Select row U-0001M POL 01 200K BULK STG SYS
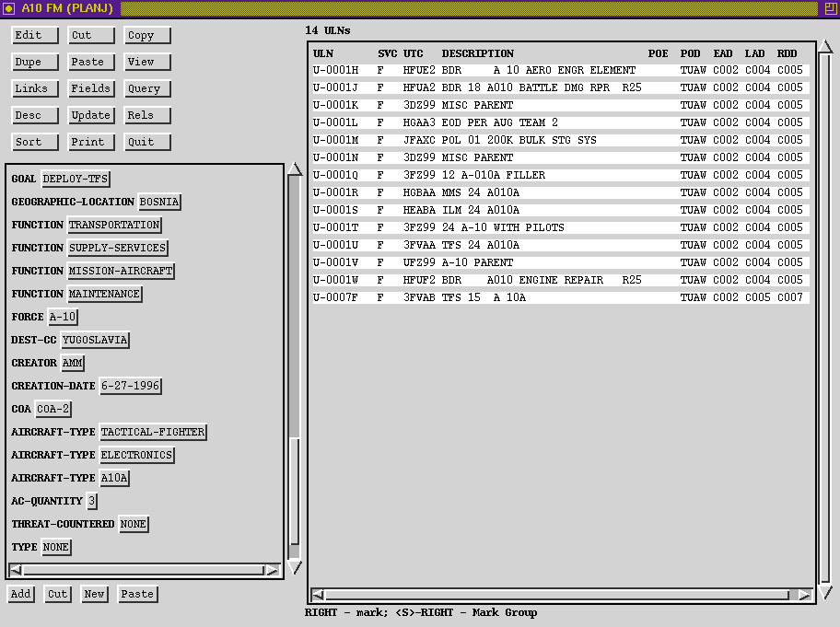The height and width of the screenshot is (627, 840). point(560,140)
